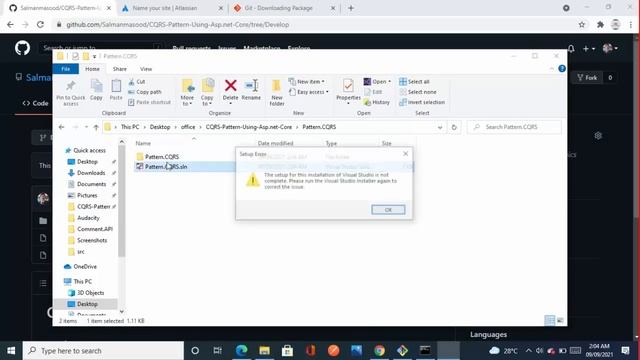Open Microsoft Store from the taskbar
The width and height of the screenshot is (640, 360).
pyautogui.click(x=287, y=351)
